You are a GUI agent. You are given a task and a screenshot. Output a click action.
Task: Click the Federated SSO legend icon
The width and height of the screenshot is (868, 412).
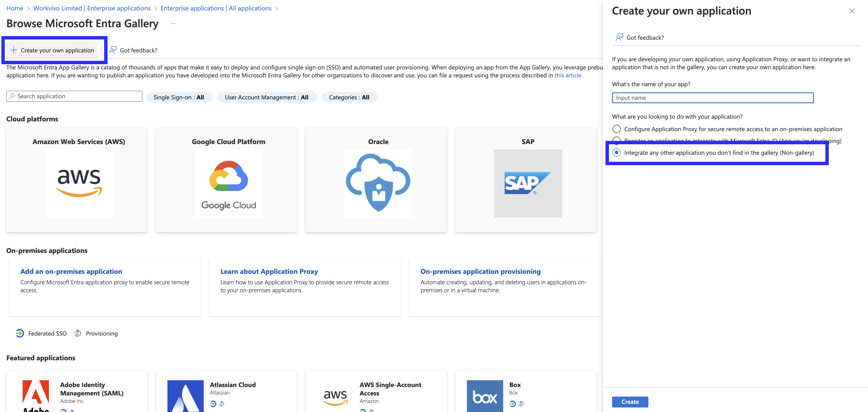pos(20,333)
